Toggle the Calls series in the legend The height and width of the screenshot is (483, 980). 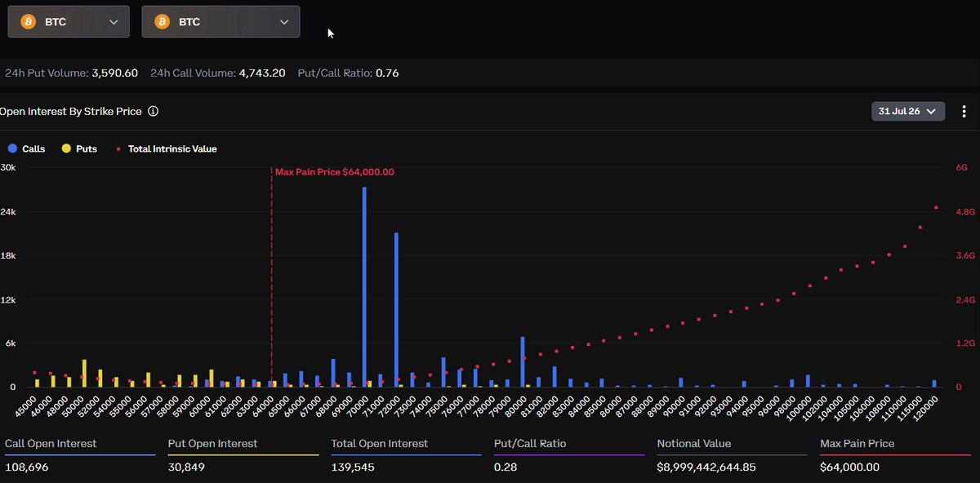pyautogui.click(x=25, y=148)
